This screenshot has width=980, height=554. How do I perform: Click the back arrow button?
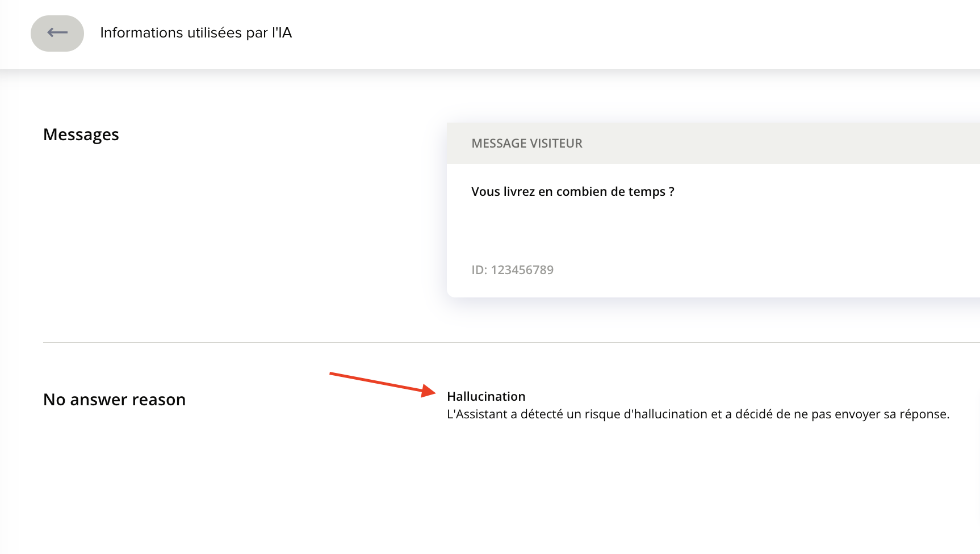(x=57, y=33)
